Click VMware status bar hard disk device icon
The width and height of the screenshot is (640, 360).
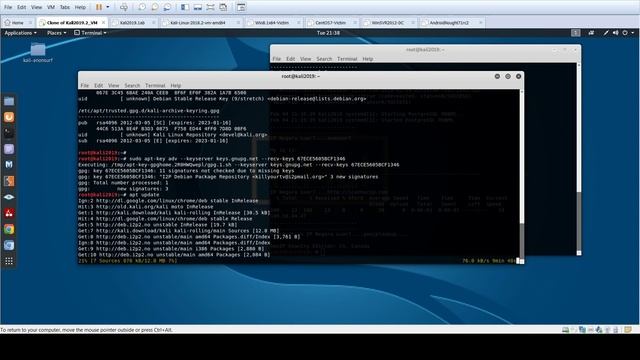(565, 330)
